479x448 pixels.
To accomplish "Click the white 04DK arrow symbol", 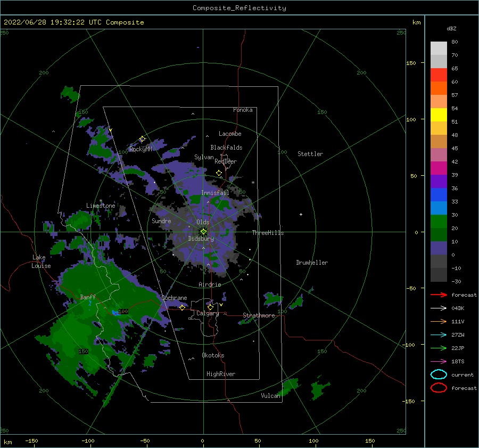I will [439, 308].
